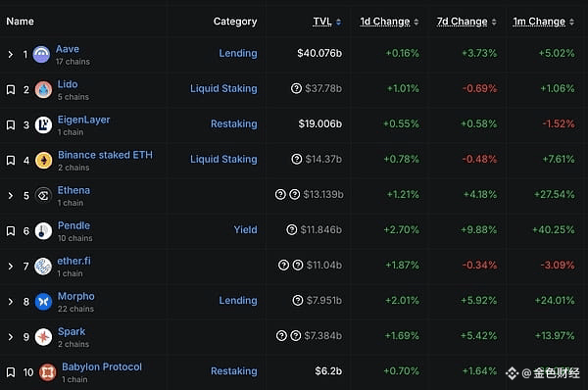Click the Lido droplet logo icon
Screen dimensions: 588x390
click(x=43, y=89)
